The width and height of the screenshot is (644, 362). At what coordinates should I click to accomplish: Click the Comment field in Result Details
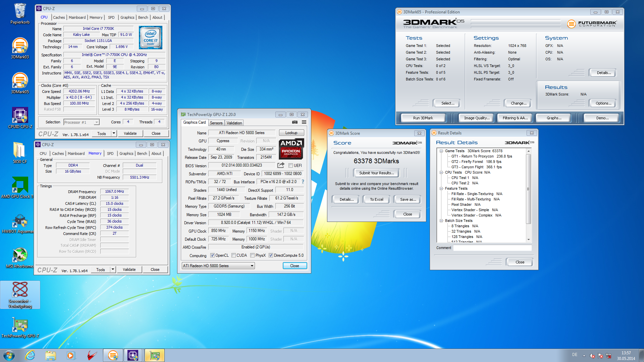tap(492, 248)
